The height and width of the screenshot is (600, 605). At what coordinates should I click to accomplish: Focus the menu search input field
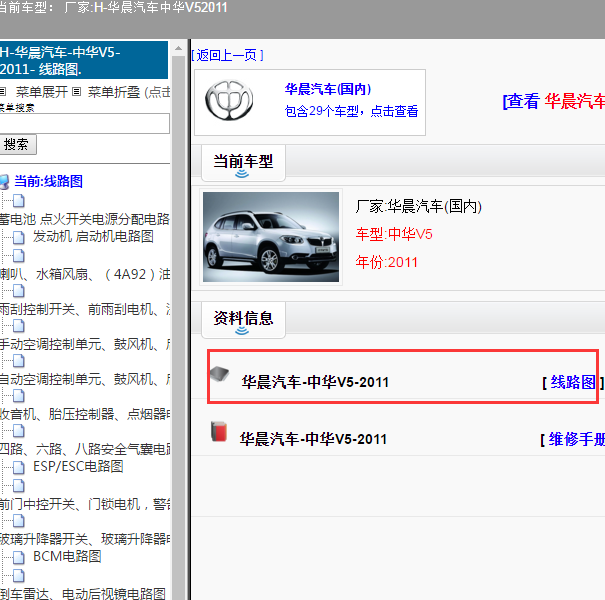click(x=84, y=123)
